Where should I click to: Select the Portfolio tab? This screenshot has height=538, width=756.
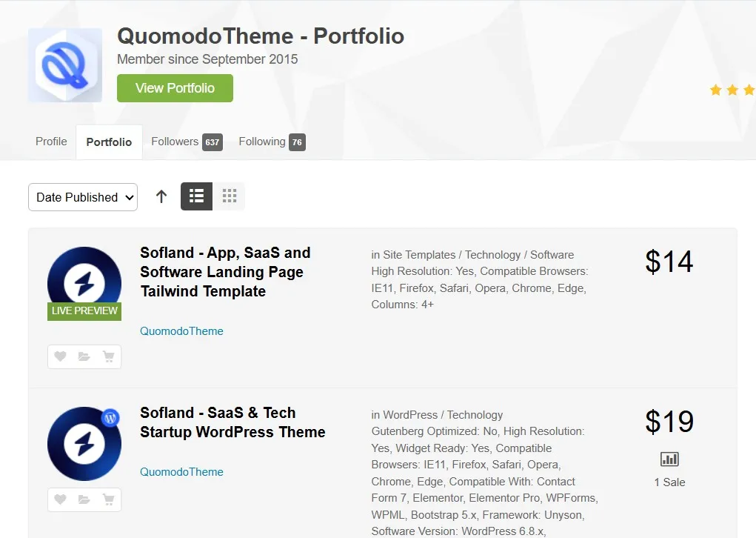pyautogui.click(x=109, y=142)
